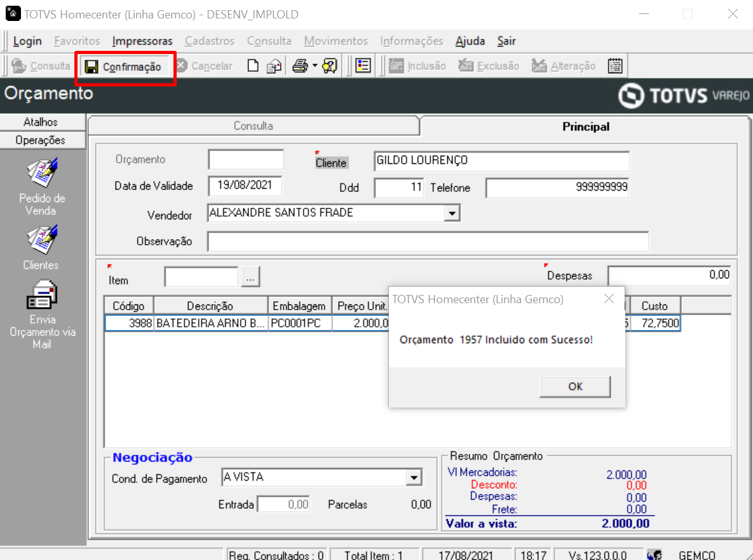Click OK in the success dialog
The height and width of the screenshot is (560, 753).
(575, 386)
